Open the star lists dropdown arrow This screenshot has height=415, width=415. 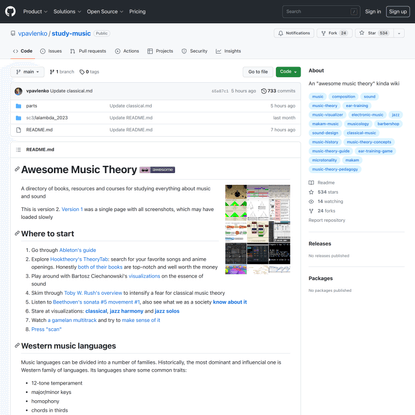[399, 33]
